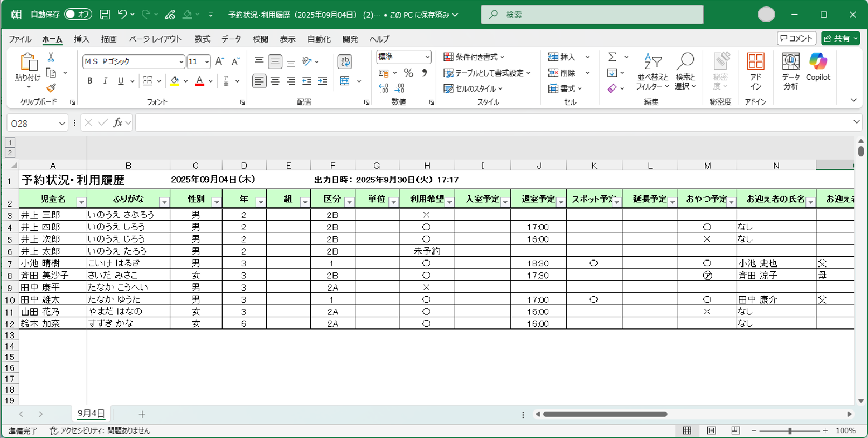This screenshot has width=868, height=438.
Task: Toggle the AutoSave switch
Action: pos(78,15)
